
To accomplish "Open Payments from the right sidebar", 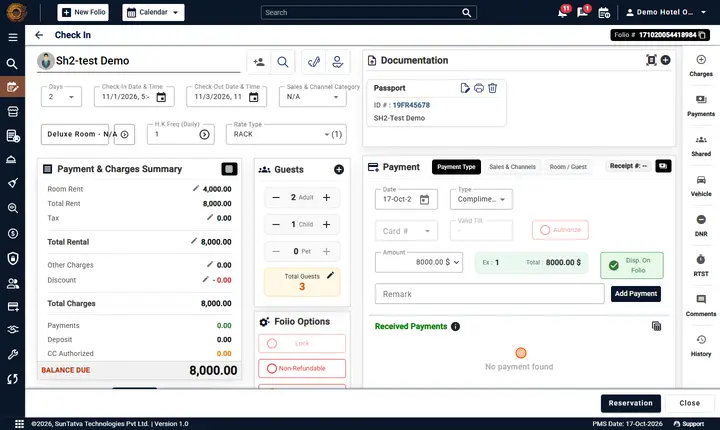I will click(701, 106).
